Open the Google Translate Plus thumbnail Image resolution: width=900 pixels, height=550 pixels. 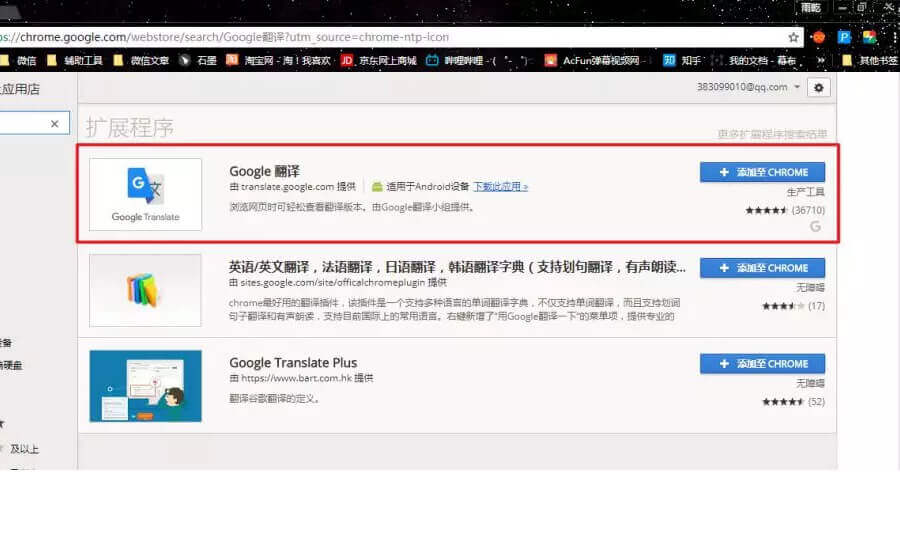click(145, 386)
